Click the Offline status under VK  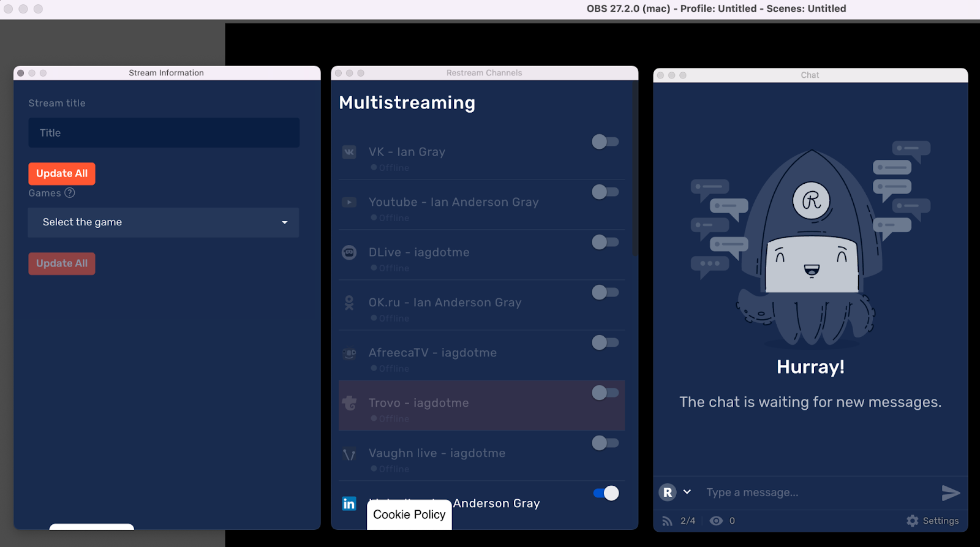(x=390, y=168)
